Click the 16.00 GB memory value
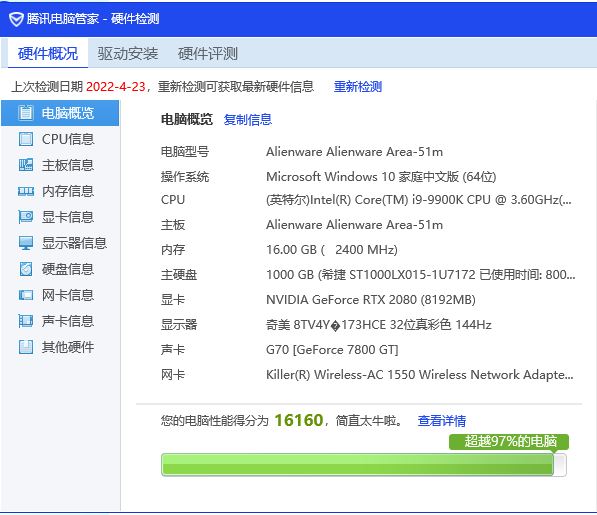The width and height of the screenshot is (597, 515). coord(332,250)
